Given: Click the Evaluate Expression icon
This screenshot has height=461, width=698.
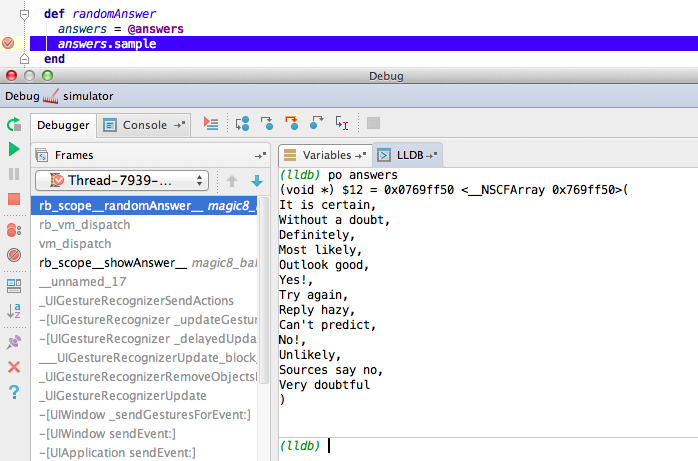Looking at the screenshot, I should 373,123.
